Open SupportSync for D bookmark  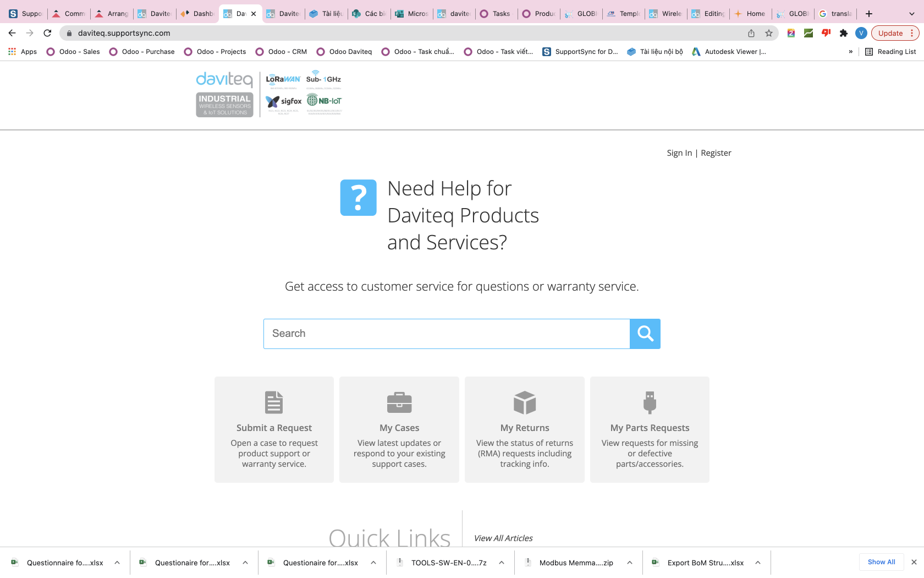[x=580, y=52]
